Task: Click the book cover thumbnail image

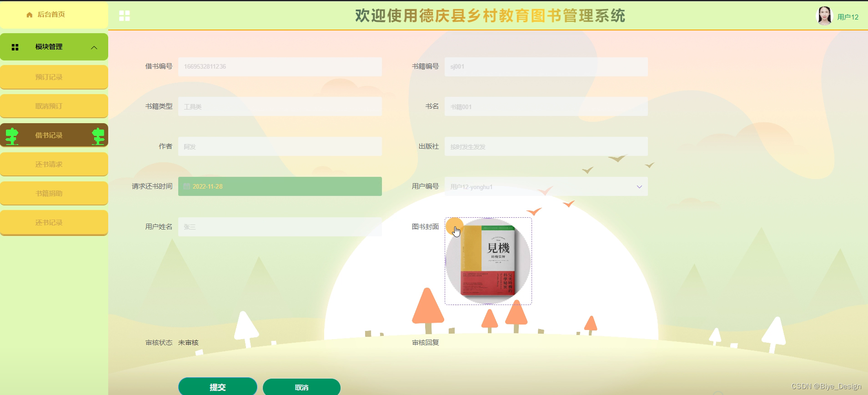Action: [x=488, y=261]
